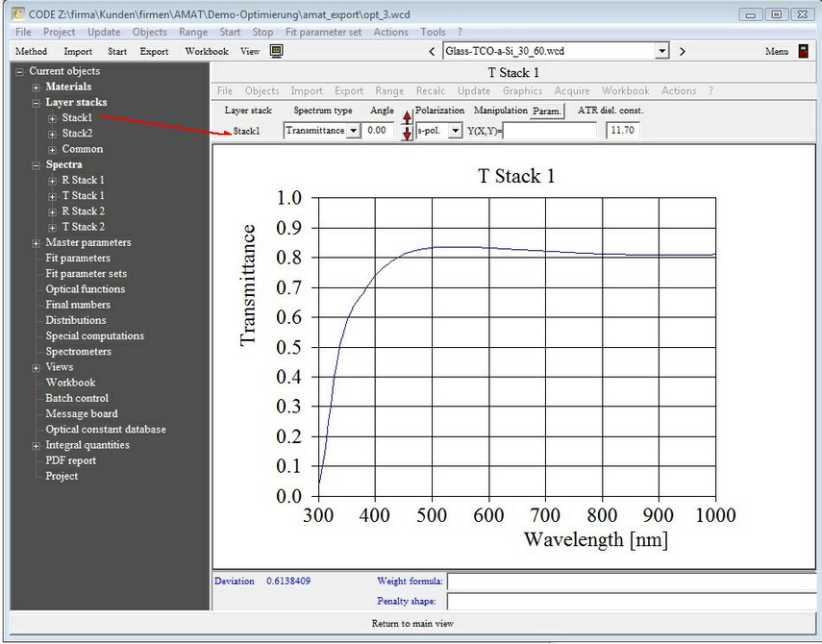Click the red door icon beside Menu
Screen dimensions: 822x644
coord(803,51)
